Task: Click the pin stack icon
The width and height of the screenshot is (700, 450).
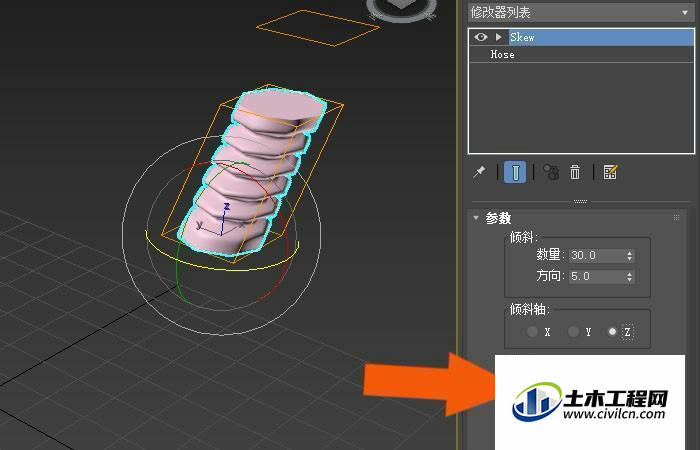Action: 479,172
